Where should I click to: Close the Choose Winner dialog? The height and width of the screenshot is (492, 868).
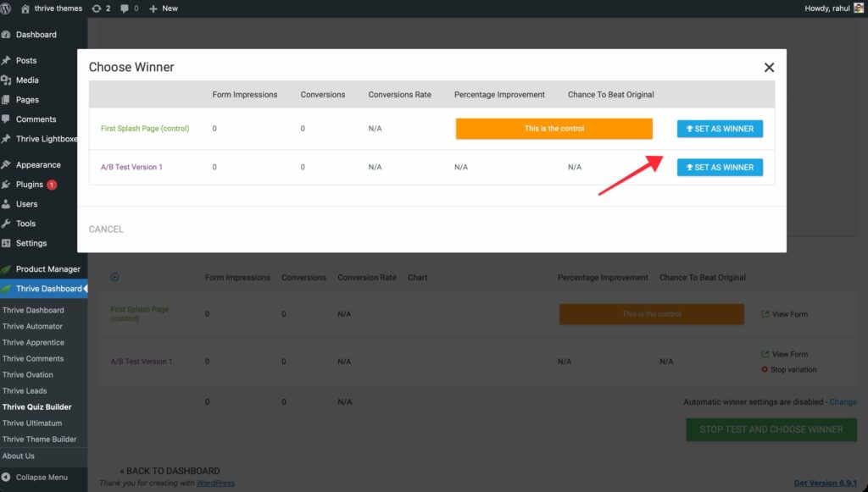click(769, 68)
